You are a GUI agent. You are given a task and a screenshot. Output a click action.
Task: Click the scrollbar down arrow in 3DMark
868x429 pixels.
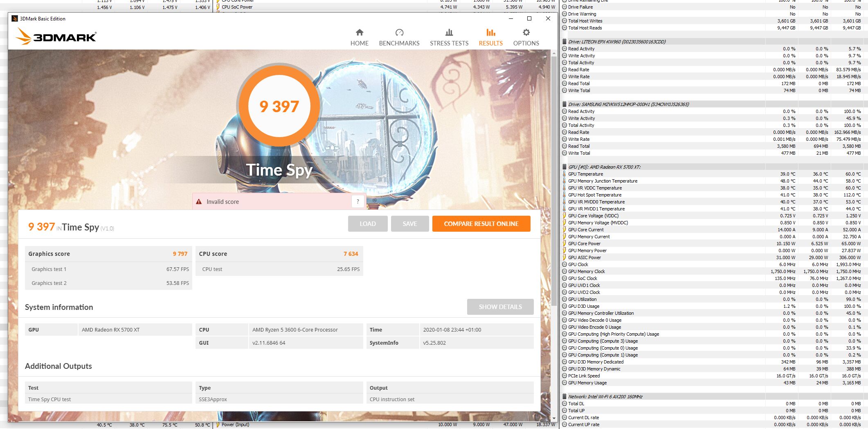pos(554,418)
